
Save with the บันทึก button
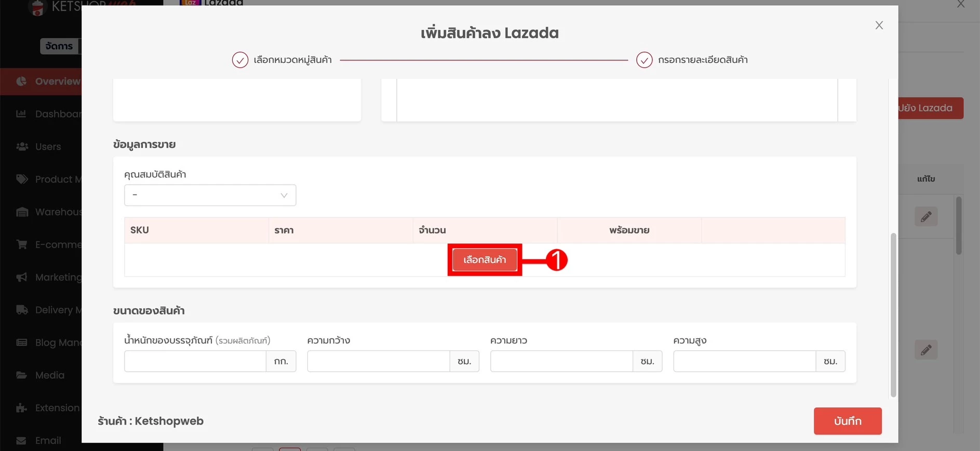(848, 421)
